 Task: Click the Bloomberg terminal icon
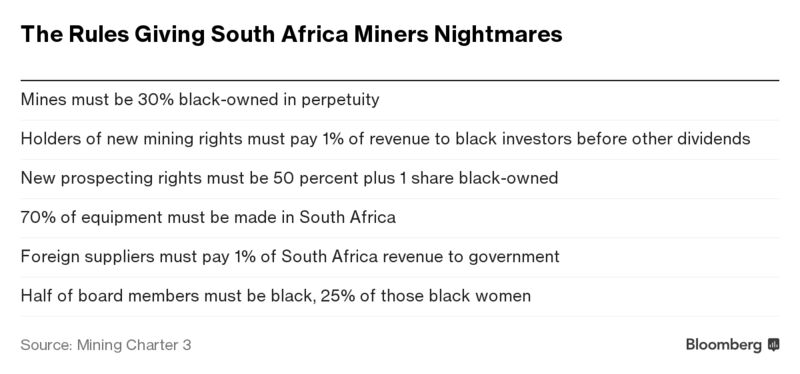point(773,345)
